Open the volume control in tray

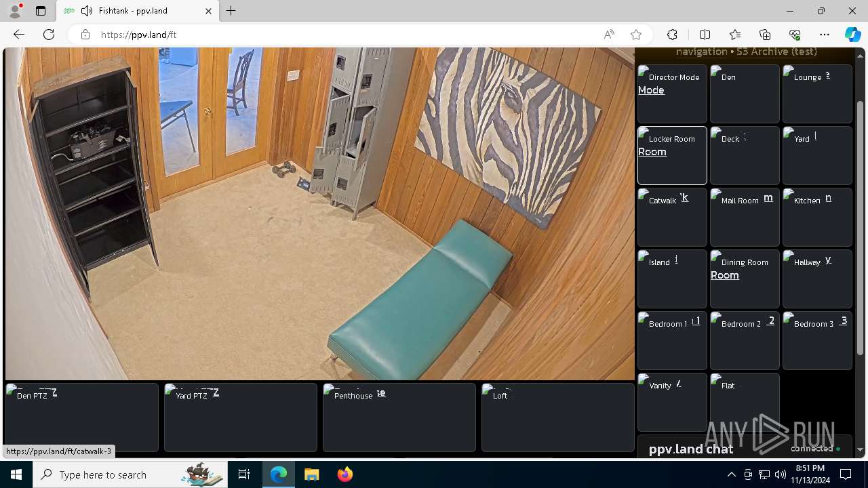click(781, 474)
